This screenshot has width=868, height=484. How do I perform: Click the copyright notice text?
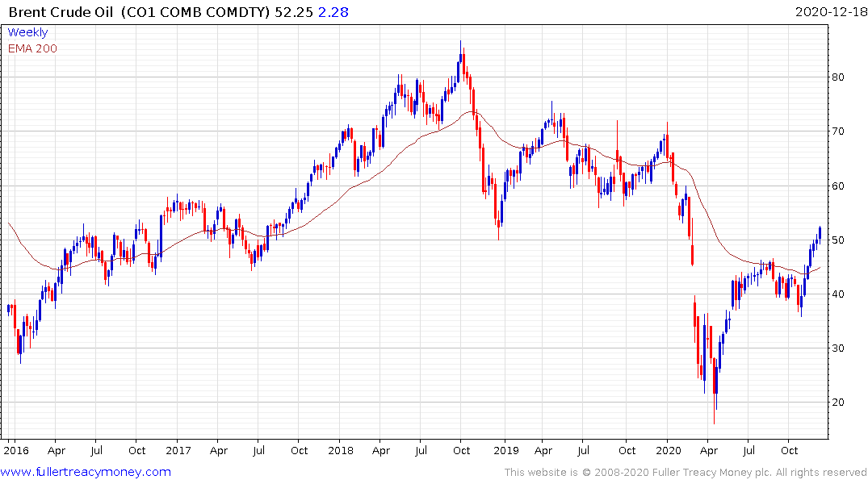[686, 473]
